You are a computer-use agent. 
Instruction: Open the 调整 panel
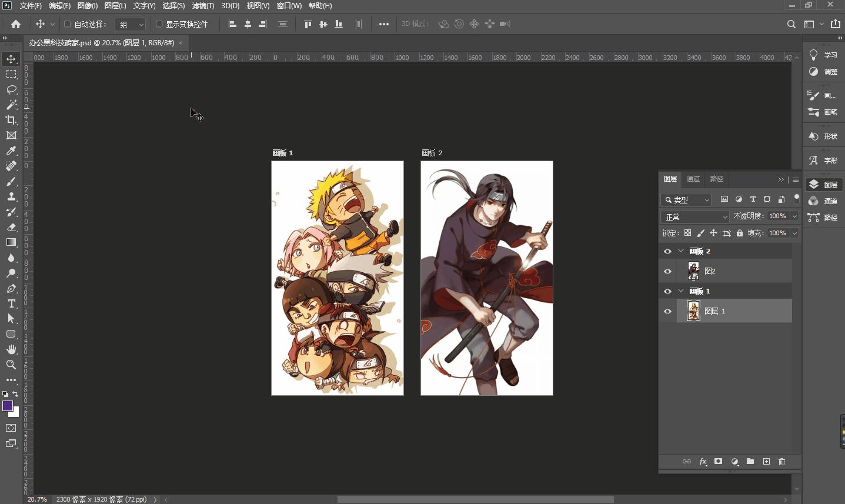(823, 72)
